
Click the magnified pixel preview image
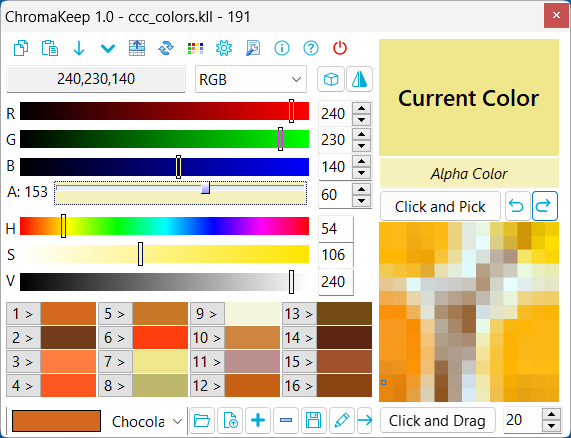[x=469, y=312]
